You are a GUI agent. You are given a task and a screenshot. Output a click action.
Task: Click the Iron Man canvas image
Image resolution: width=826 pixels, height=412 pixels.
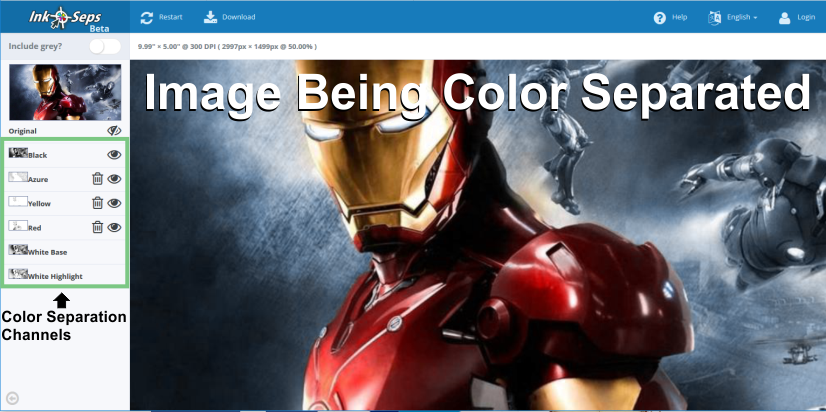point(478,235)
